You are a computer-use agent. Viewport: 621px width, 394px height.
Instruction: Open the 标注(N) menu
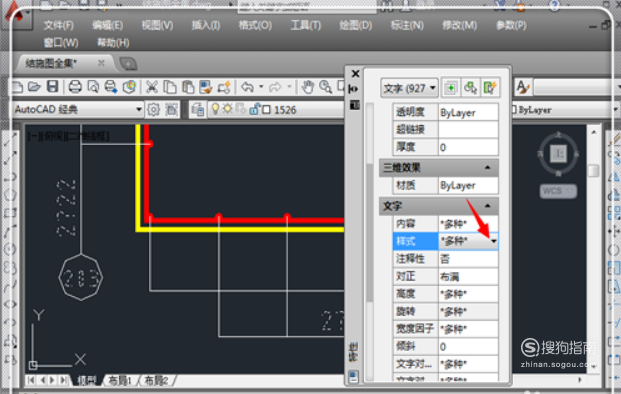407,25
